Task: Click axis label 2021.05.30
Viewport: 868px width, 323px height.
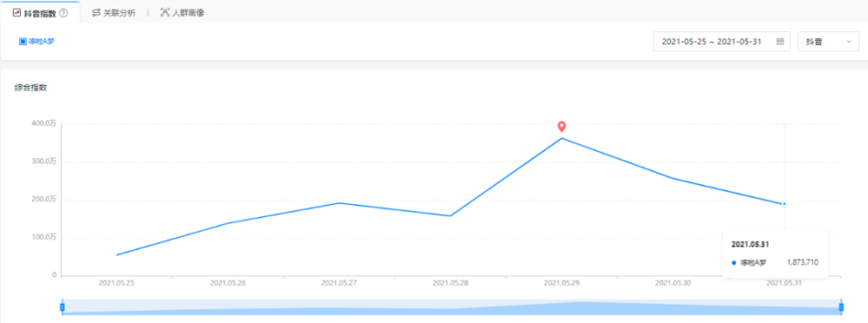Action: tap(674, 282)
